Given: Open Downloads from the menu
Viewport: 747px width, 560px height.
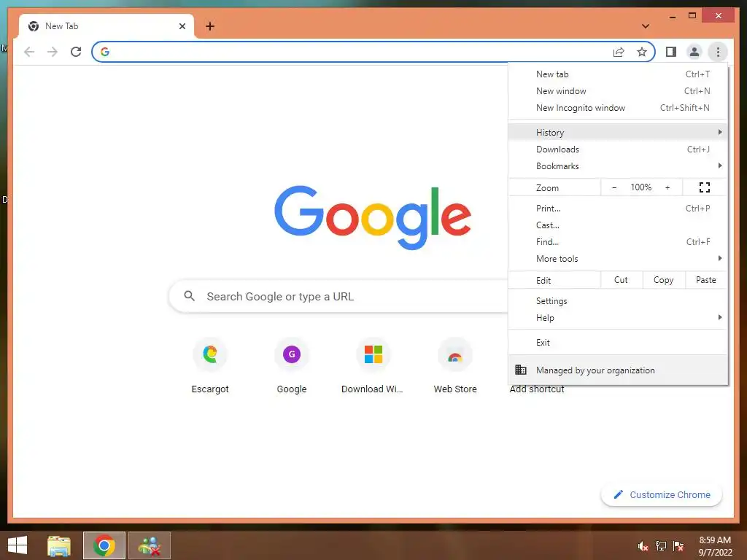Looking at the screenshot, I should [x=618, y=149].
